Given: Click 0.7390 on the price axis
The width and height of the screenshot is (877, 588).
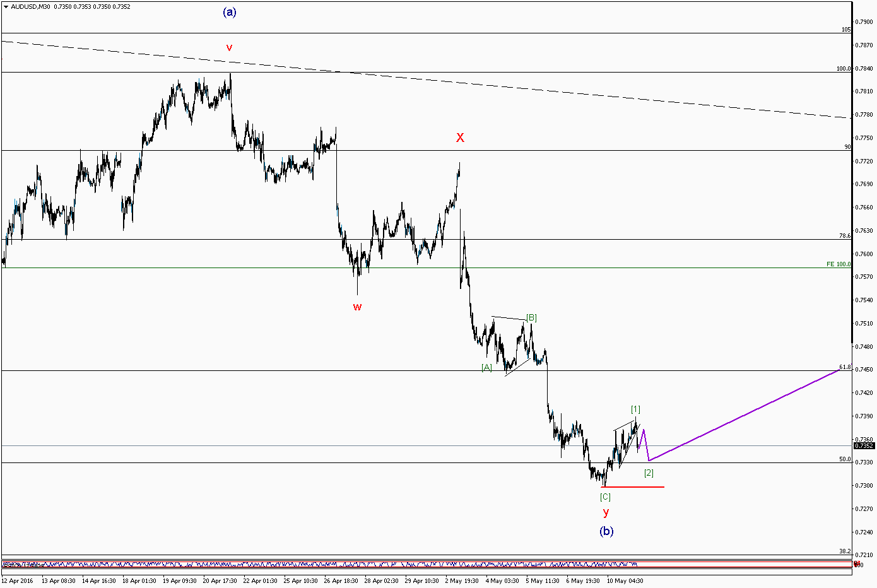Looking at the screenshot, I should coord(864,416).
